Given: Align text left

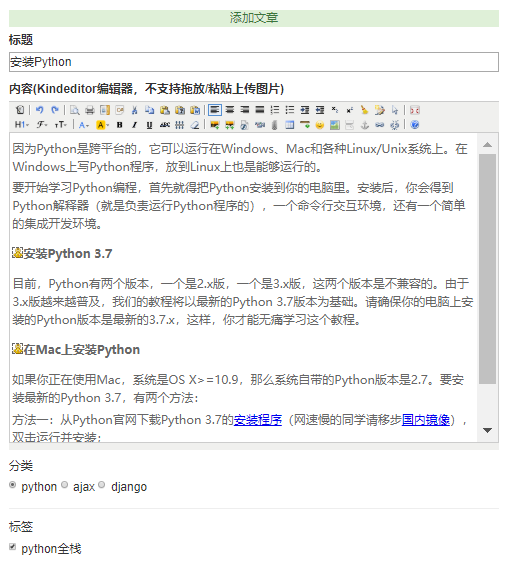Looking at the screenshot, I should (215, 110).
